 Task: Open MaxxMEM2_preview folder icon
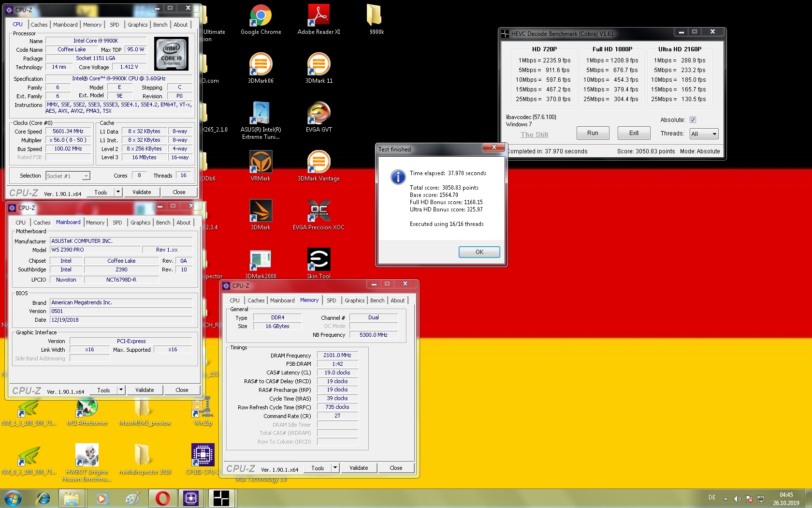tap(145, 411)
